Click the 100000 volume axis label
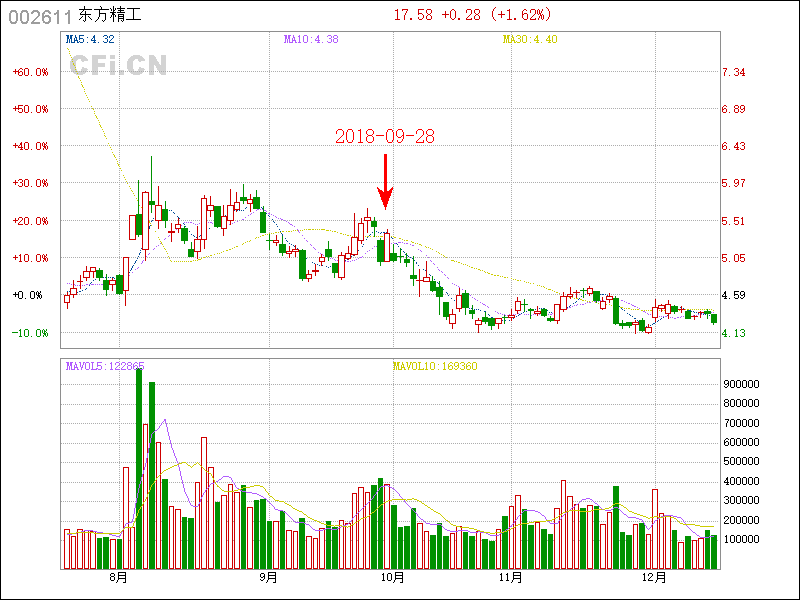The image size is (800, 600). [x=741, y=539]
